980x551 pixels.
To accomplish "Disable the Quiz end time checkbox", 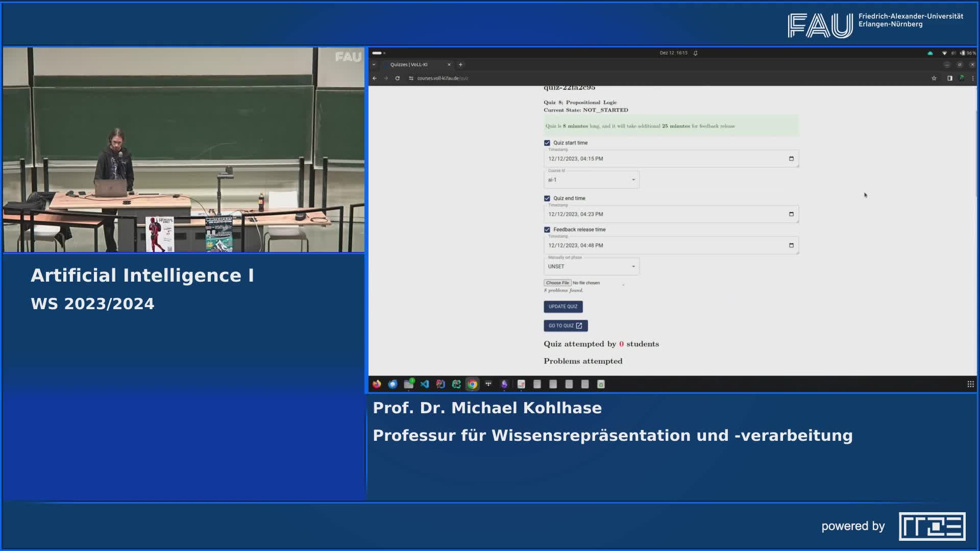I will (x=547, y=198).
